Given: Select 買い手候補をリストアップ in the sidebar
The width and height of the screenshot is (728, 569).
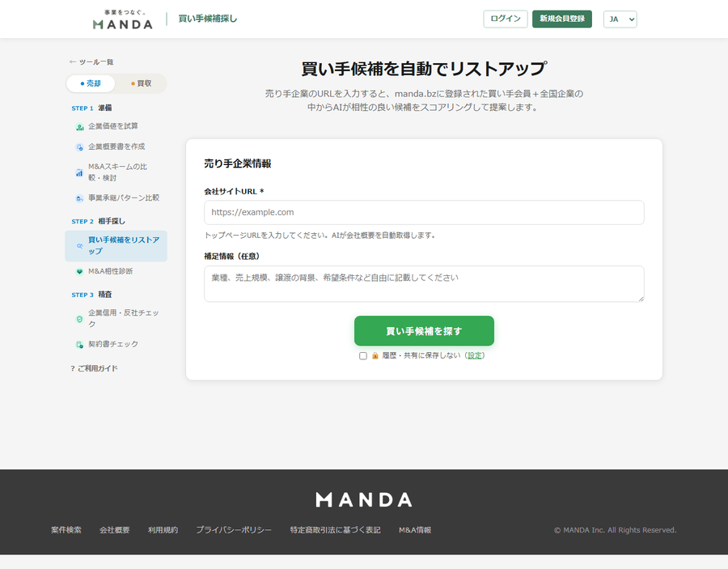Looking at the screenshot, I should (116, 246).
